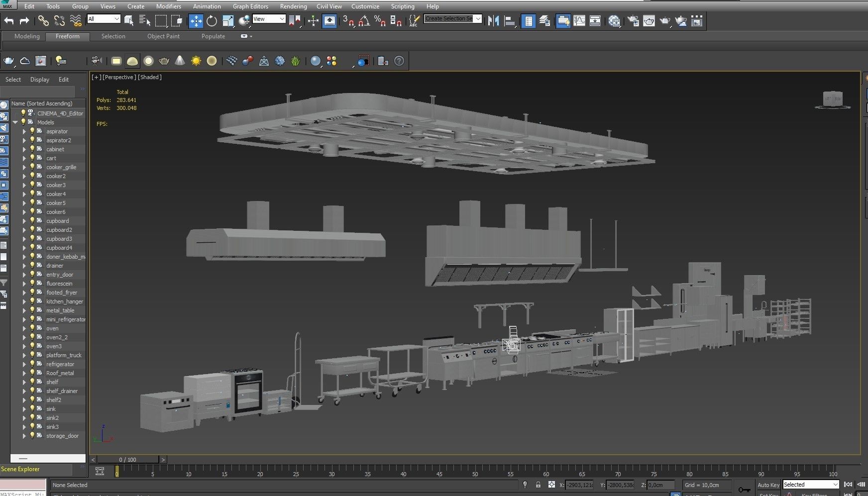This screenshot has height=496, width=868.
Task: Click frame 50 on the timeline ruler
Action: coord(475,474)
